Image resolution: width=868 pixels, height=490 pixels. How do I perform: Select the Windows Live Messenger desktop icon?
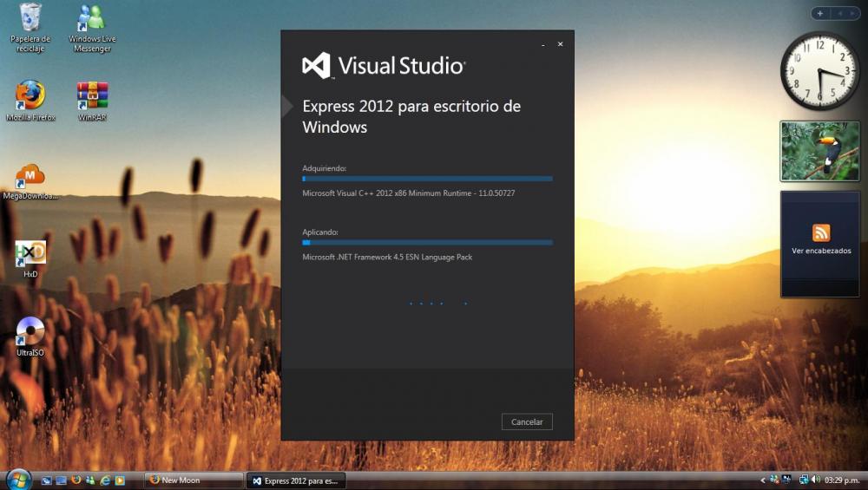point(92,29)
